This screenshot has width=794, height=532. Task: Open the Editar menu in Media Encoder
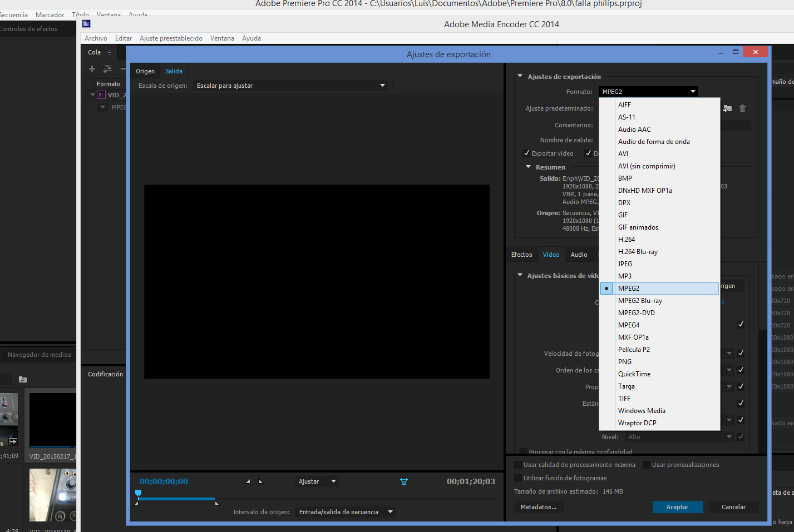coord(124,38)
